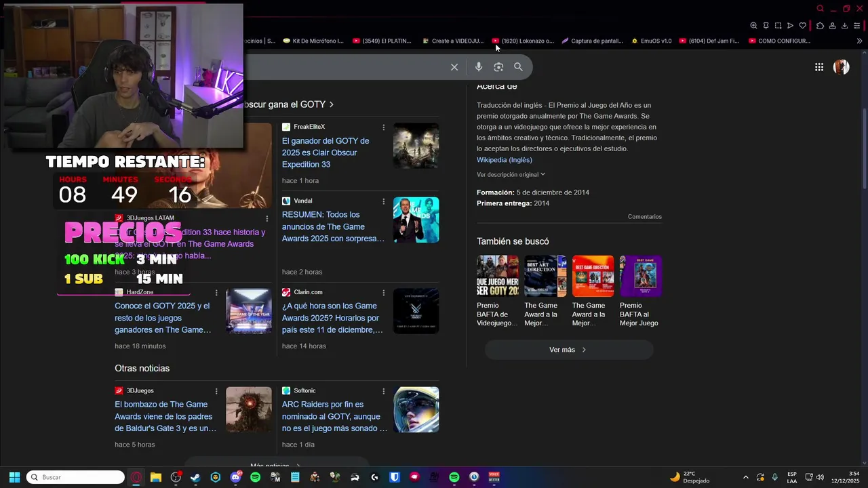
Task: Open 'Best Art Direction' related thumbnail
Action: point(545,276)
